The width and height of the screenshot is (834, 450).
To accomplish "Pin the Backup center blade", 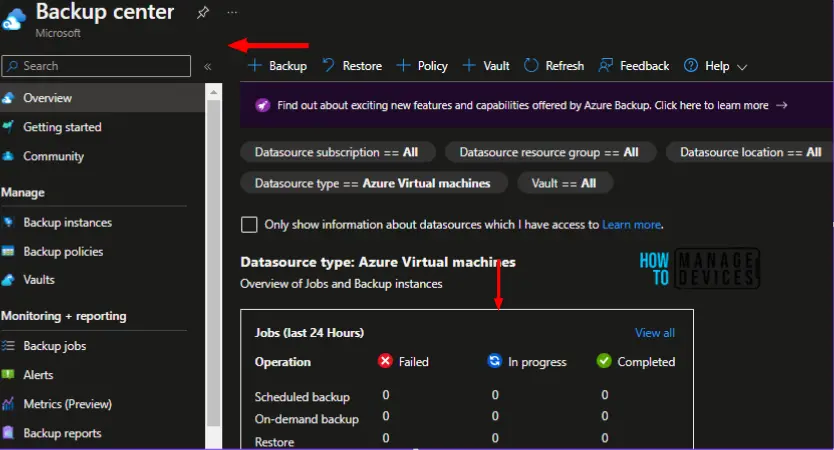I will (x=203, y=12).
